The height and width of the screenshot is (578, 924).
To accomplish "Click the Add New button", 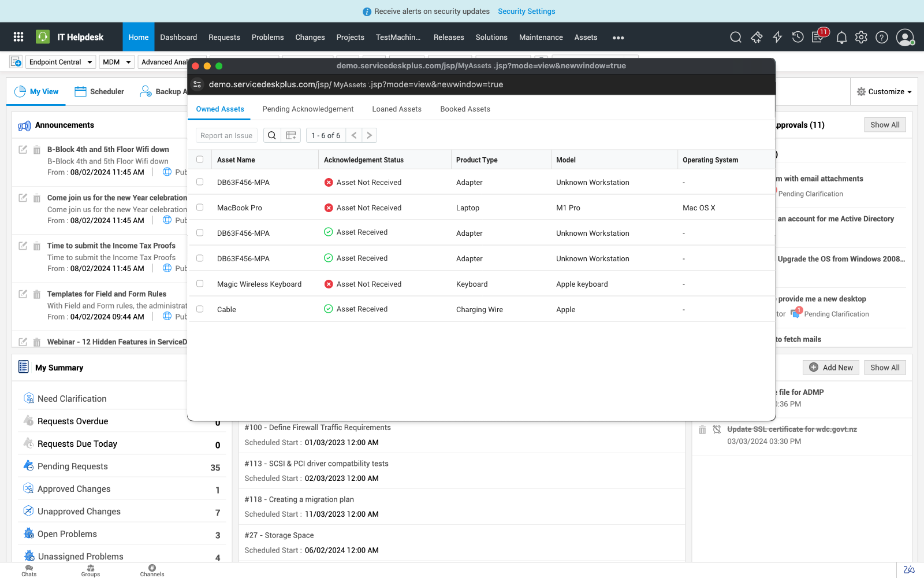I will click(831, 368).
